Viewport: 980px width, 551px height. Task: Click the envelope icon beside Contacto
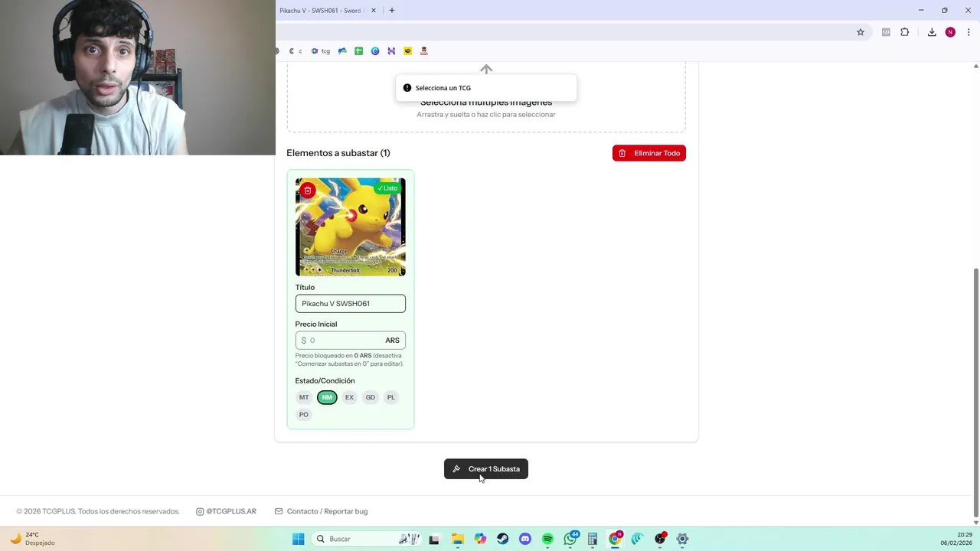(279, 511)
